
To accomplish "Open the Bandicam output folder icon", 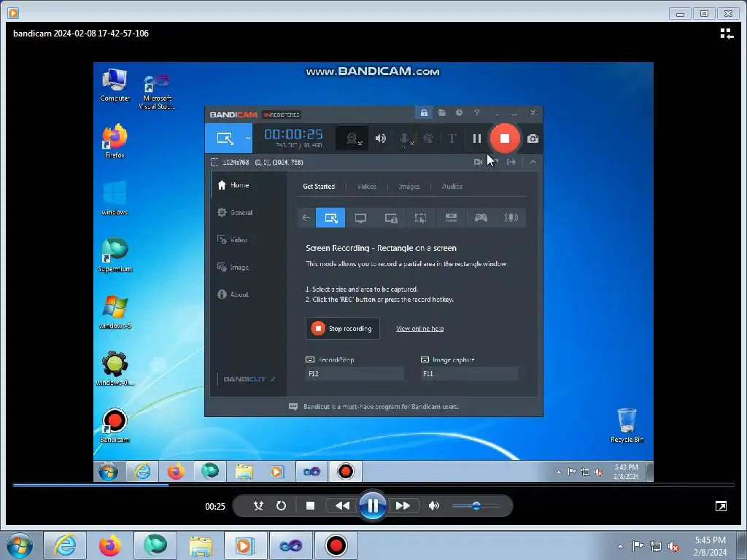I will point(442,113).
